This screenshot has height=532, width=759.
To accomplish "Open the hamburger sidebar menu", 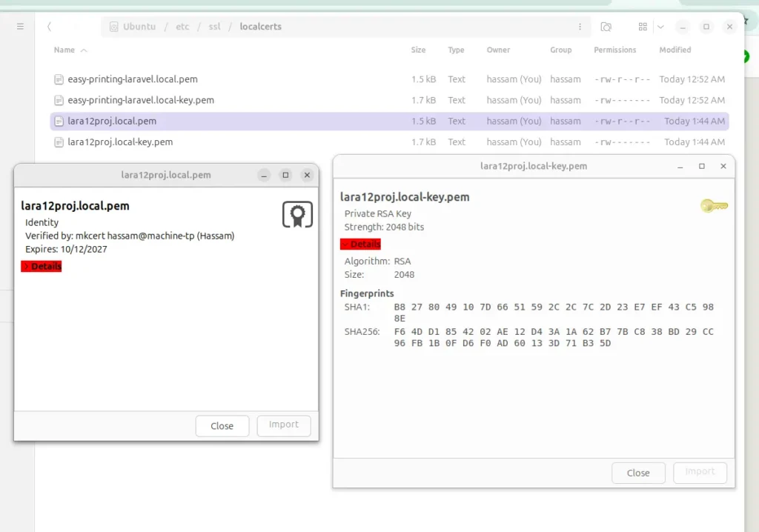I will [20, 27].
